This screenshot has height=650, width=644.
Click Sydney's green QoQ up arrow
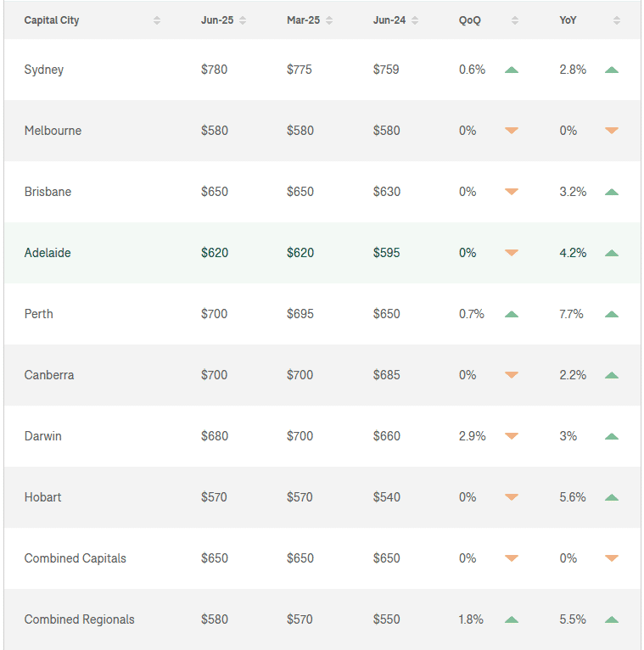[511, 70]
